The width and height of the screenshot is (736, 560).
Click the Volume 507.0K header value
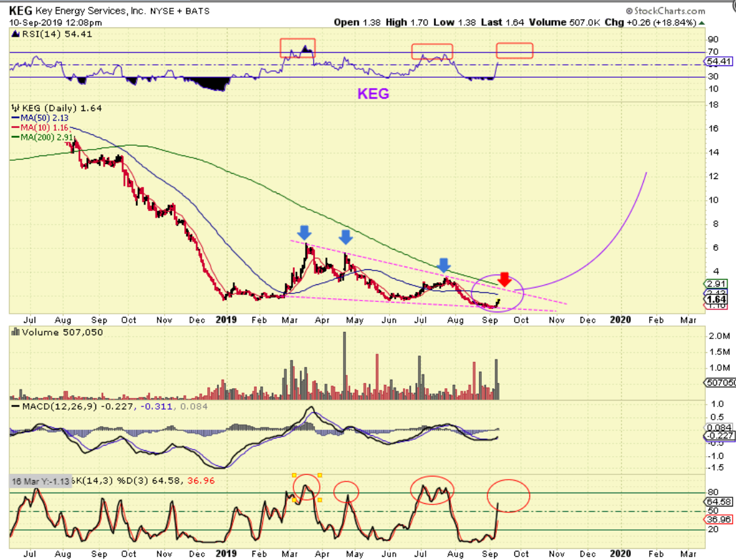pos(565,22)
